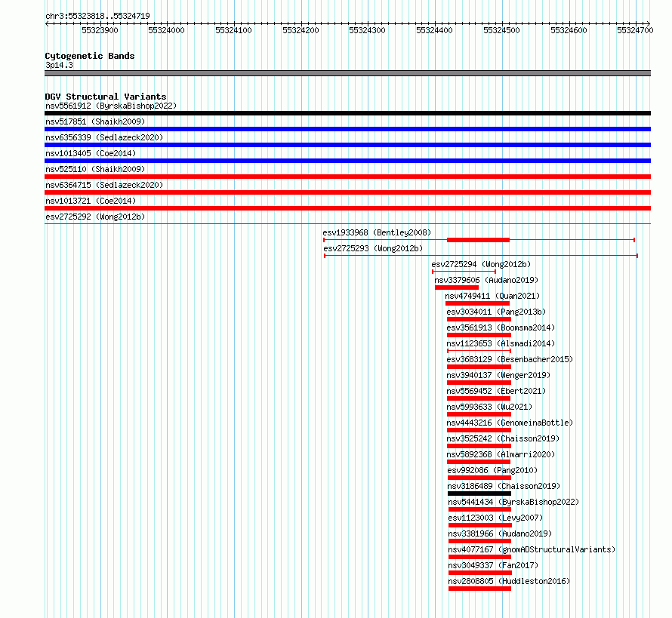Click the black bar under nsv3186489
The image size is (672, 618).
479,493
